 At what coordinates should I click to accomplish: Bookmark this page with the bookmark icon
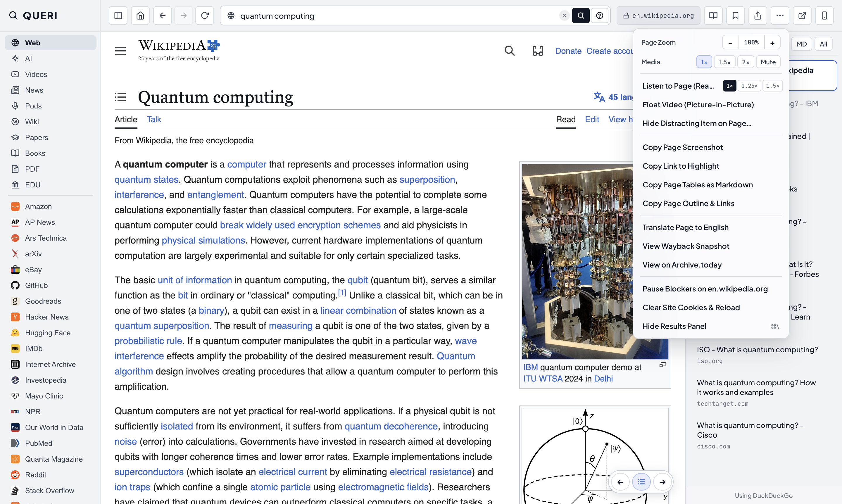735,15
